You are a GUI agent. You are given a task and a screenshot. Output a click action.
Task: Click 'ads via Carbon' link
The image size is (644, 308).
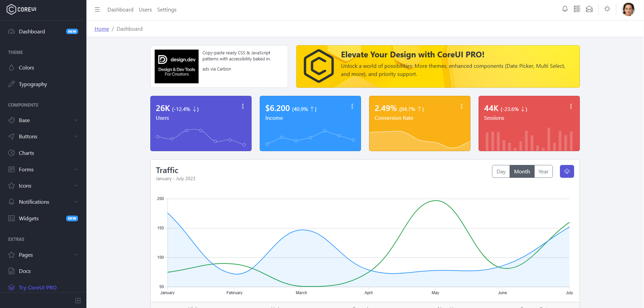pos(217,69)
